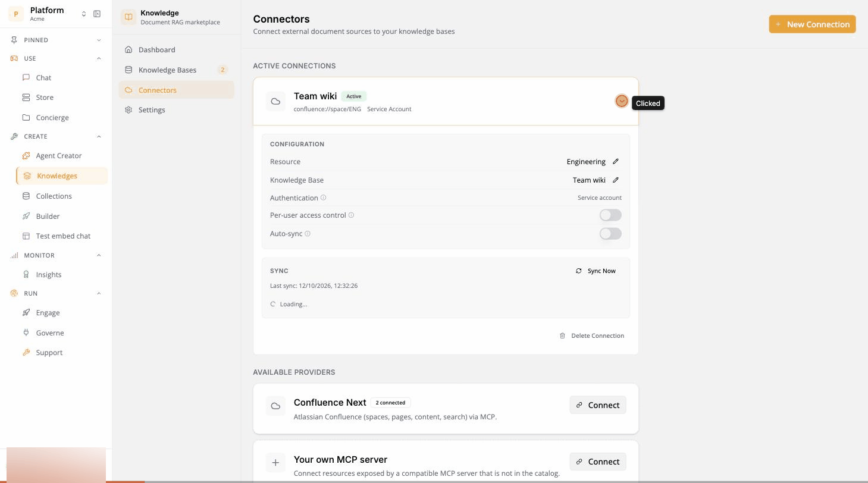Image resolution: width=868 pixels, height=483 pixels.
Task: Click the Team wiki cloud icon
Action: 275,102
